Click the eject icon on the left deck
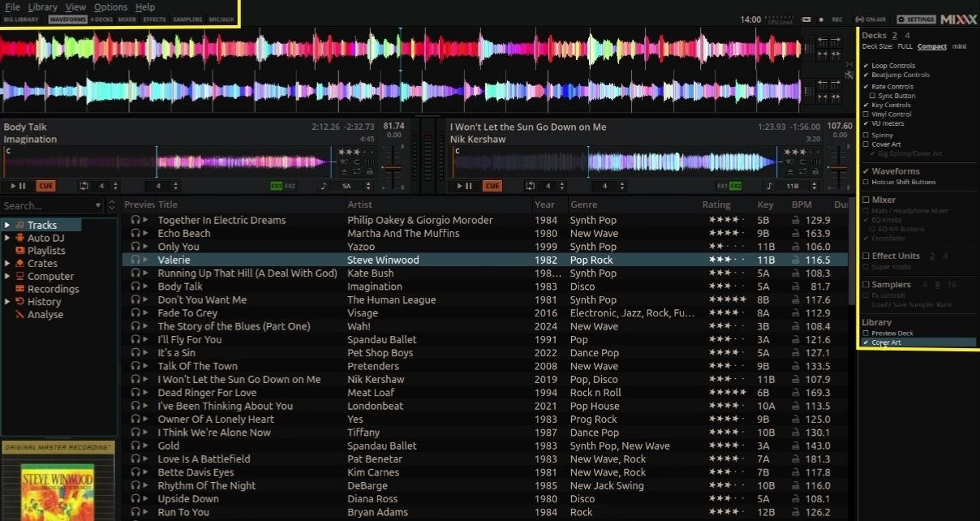Screen dimensions: 980x521 coord(344,171)
